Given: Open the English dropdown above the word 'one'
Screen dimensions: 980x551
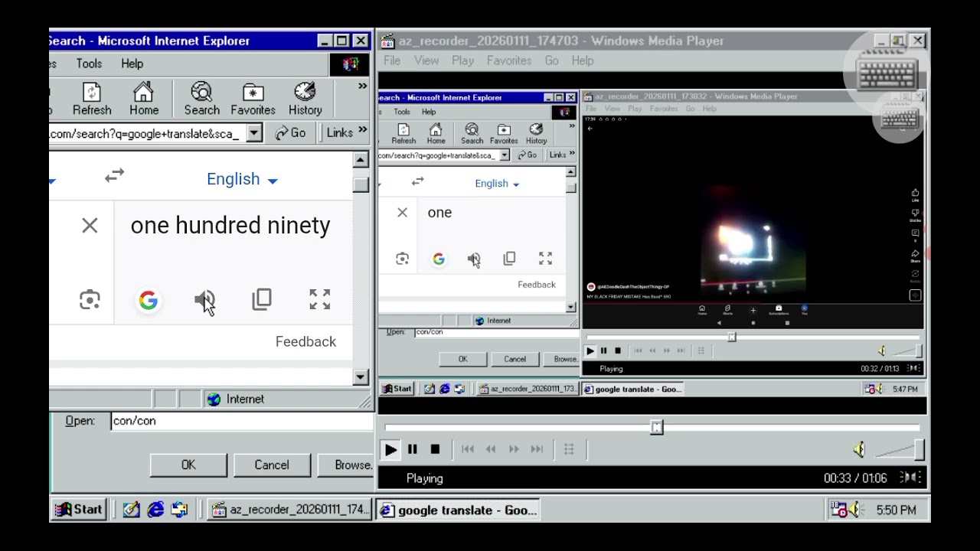Looking at the screenshot, I should coord(497,184).
